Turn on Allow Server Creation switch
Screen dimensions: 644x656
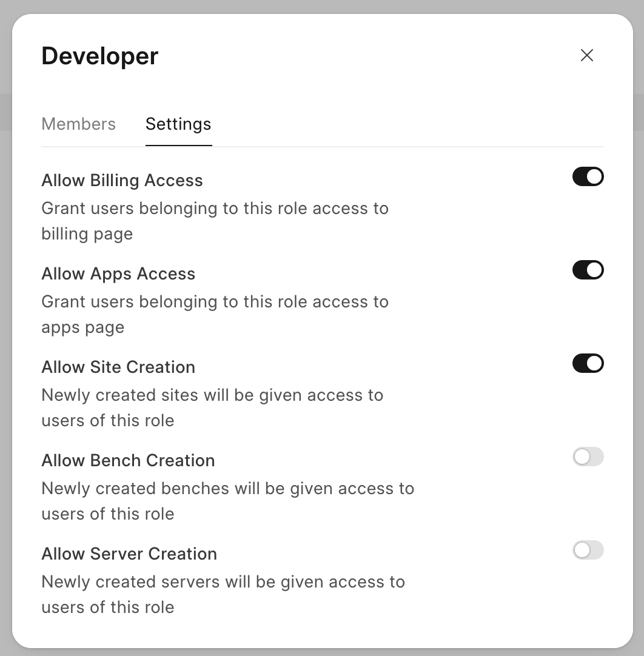coord(588,550)
